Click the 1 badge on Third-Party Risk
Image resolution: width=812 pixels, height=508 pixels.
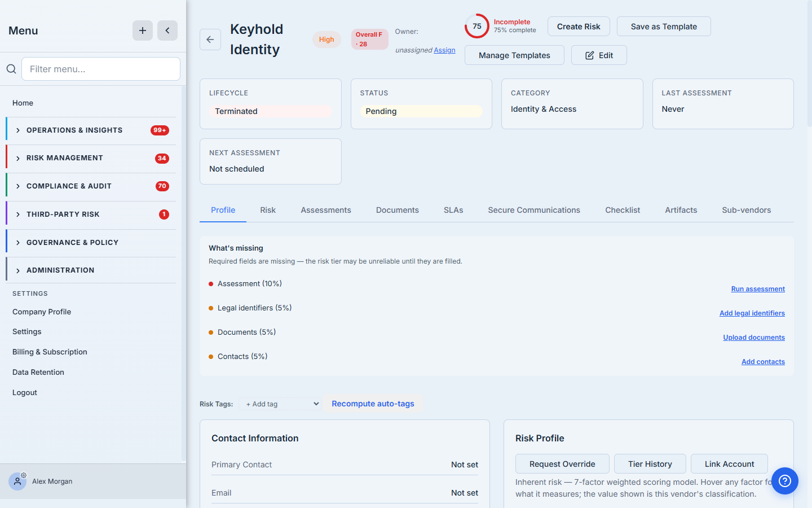pyautogui.click(x=164, y=214)
